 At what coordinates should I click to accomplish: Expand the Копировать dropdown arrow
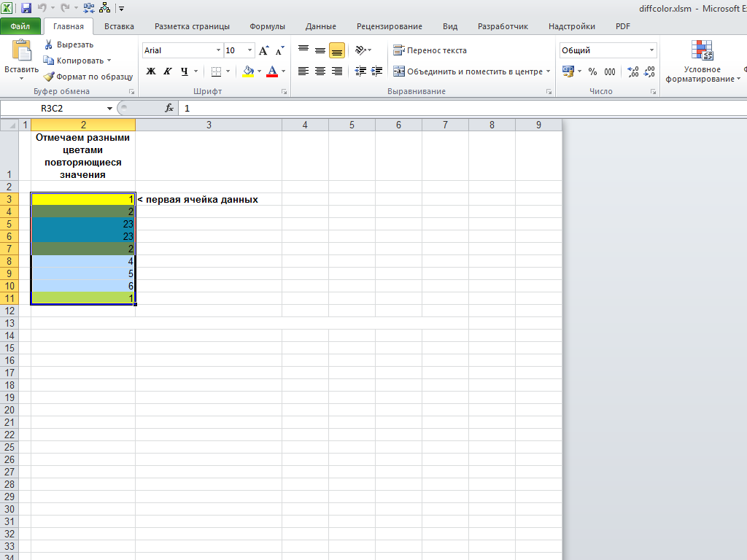coord(109,61)
